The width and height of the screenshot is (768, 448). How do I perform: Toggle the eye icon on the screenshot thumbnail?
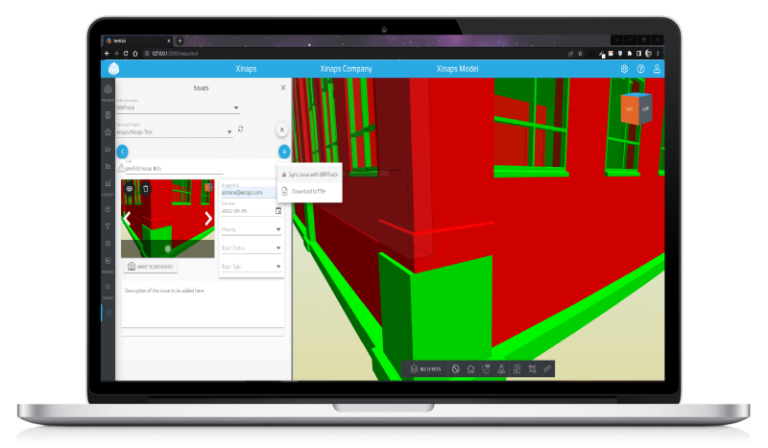point(129,189)
